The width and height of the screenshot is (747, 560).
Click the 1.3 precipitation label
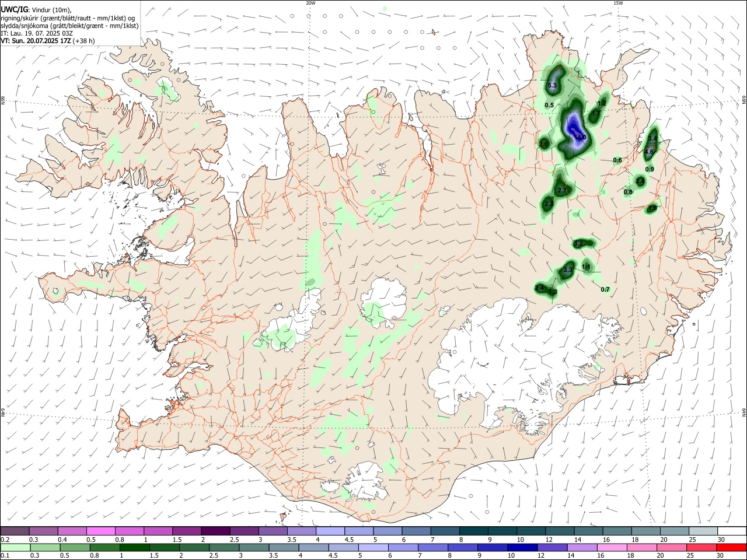click(x=553, y=292)
